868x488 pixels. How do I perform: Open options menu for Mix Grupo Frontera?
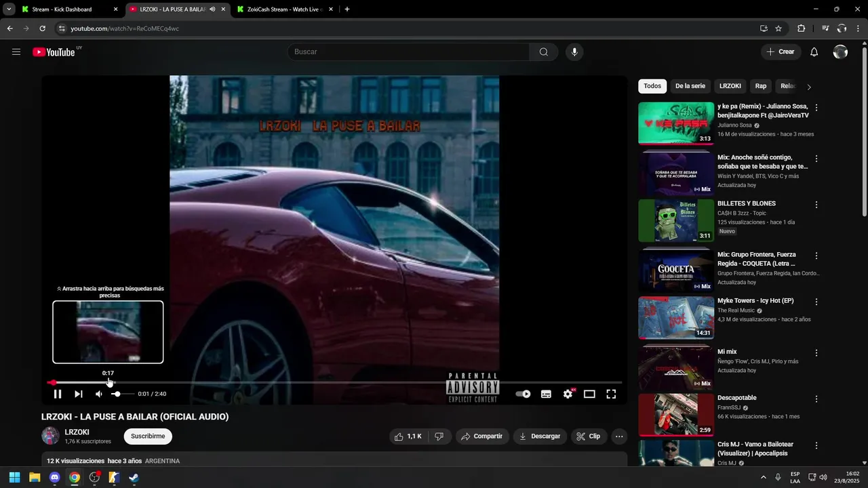816,256
